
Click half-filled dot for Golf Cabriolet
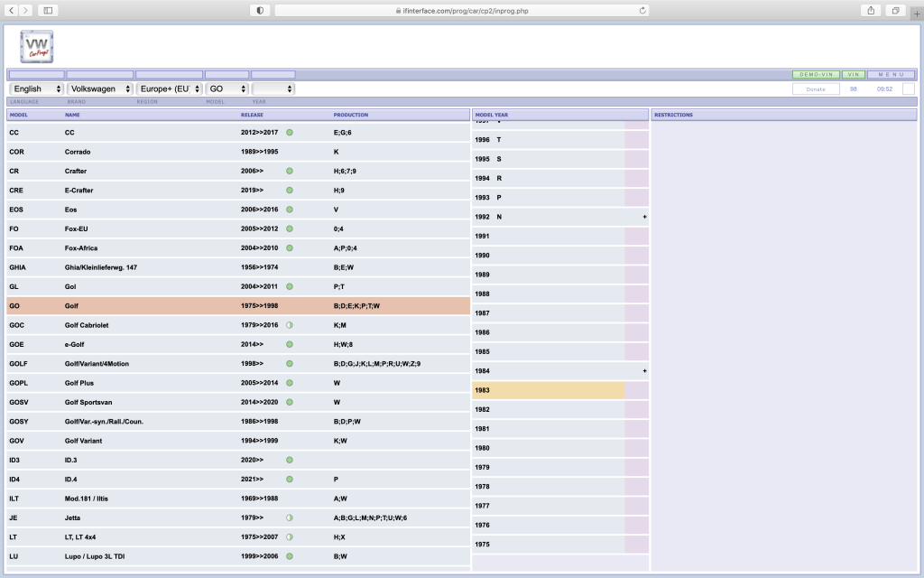click(x=290, y=325)
